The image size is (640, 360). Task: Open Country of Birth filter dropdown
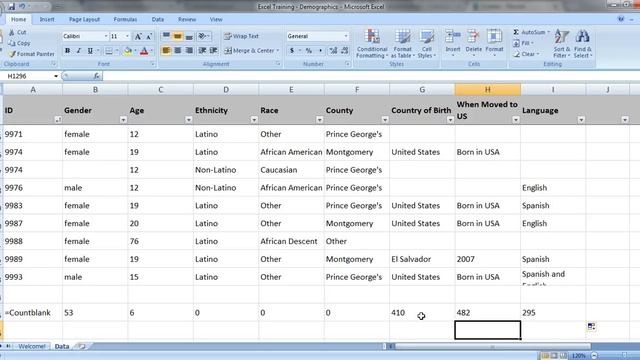pyautogui.click(x=450, y=120)
